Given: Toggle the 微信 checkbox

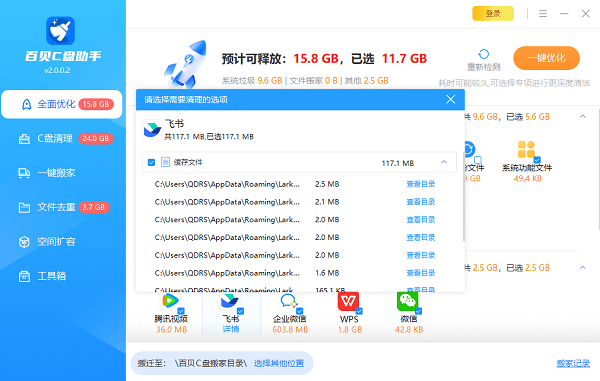Looking at the screenshot, I should click(x=418, y=311).
